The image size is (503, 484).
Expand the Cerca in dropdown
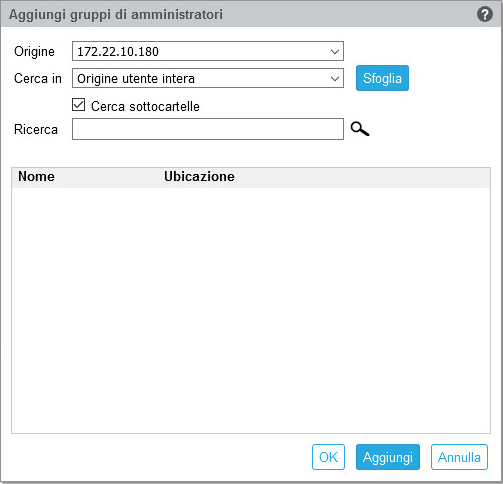(208, 78)
